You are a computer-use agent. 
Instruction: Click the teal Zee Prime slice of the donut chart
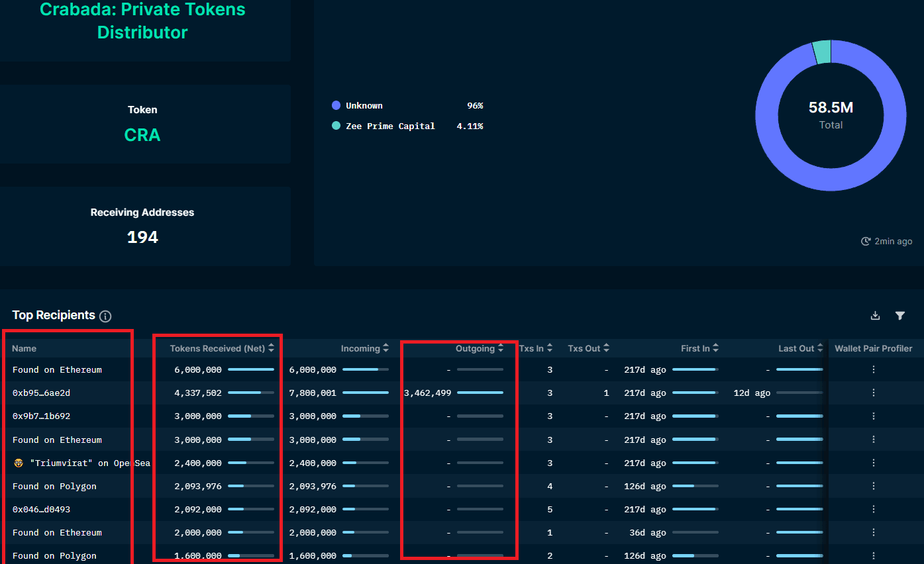click(821, 52)
